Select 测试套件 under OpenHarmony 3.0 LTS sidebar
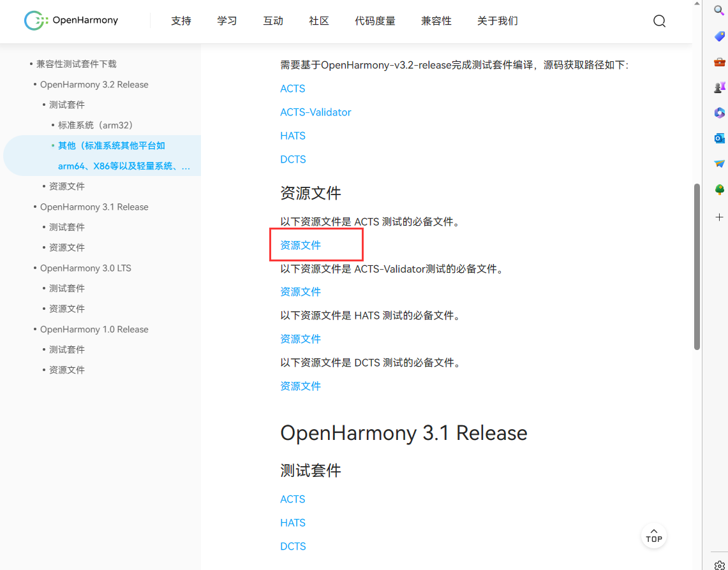 67,288
